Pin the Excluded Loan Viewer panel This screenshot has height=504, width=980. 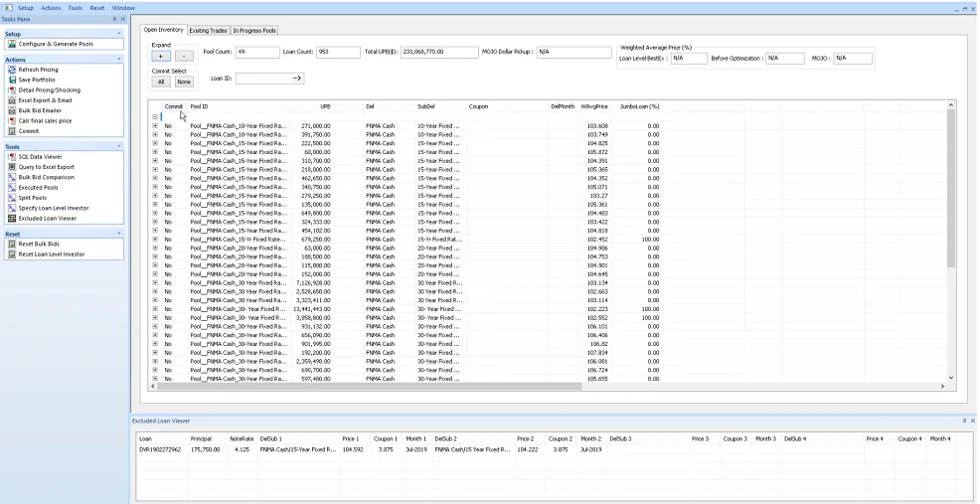[x=964, y=420]
